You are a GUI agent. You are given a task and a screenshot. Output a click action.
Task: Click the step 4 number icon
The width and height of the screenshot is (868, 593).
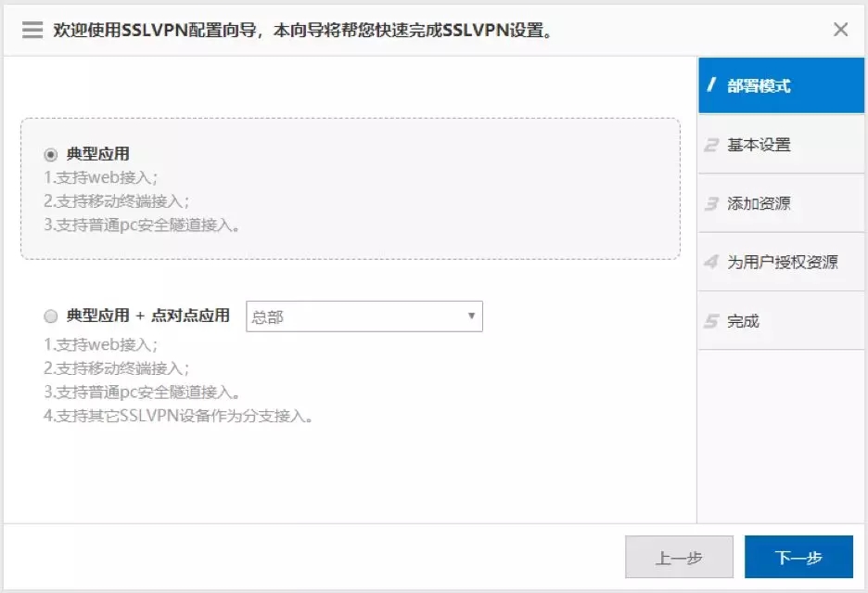click(711, 262)
